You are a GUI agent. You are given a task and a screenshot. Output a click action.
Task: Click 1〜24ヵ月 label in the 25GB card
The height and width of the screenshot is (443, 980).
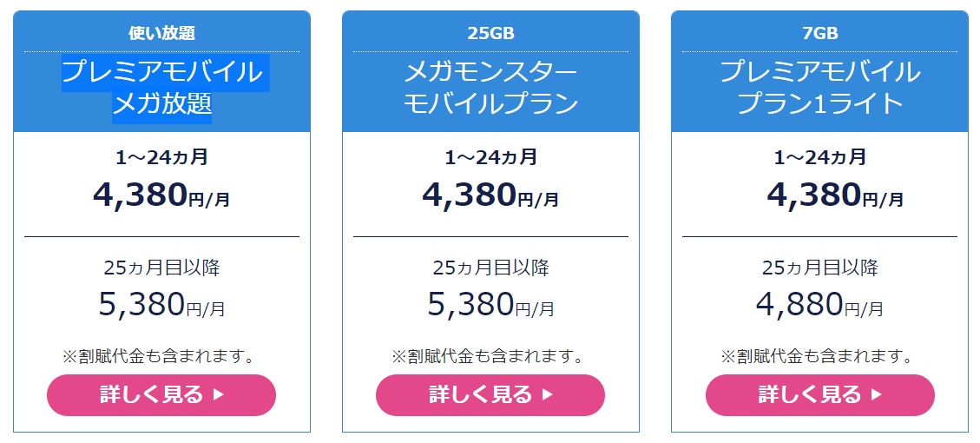pos(490,157)
